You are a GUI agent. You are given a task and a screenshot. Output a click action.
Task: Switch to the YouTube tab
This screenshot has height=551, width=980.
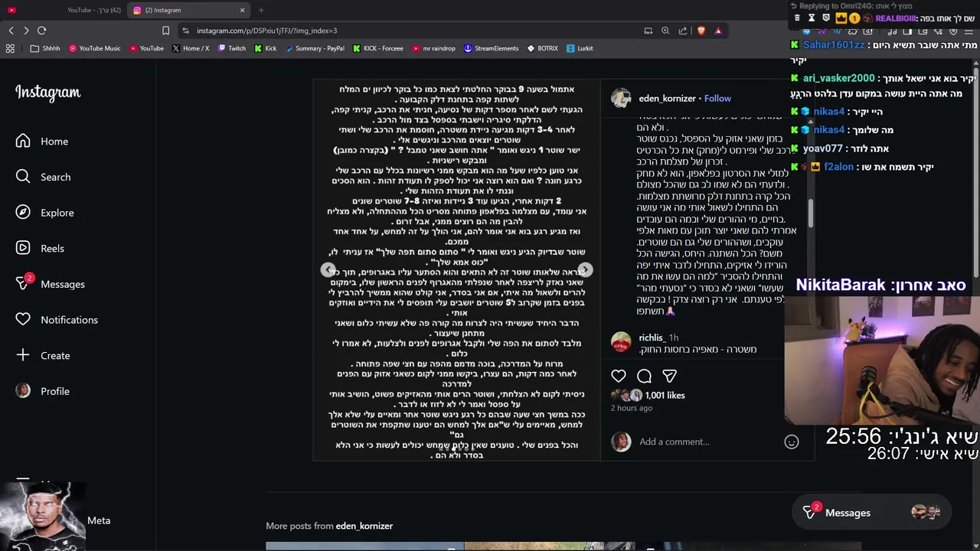pyautogui.click(x=65, y=10)
